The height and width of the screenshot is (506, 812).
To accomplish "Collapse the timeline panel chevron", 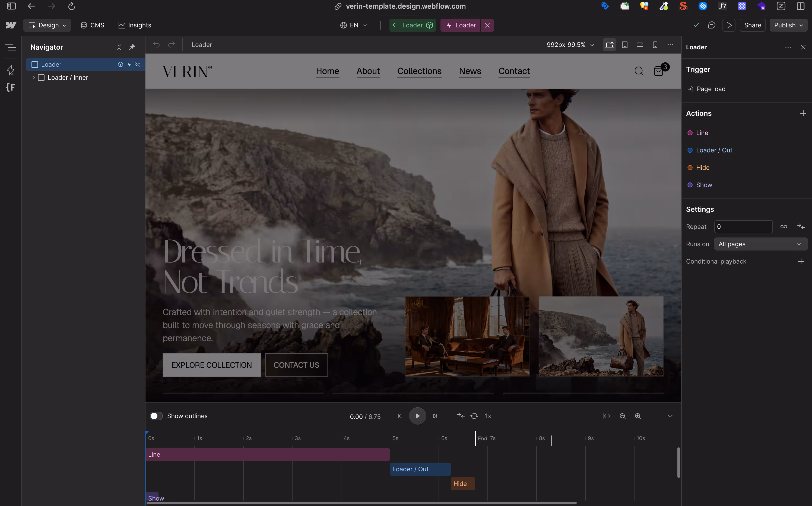I will pyautogui.click(x=670, y=416).
